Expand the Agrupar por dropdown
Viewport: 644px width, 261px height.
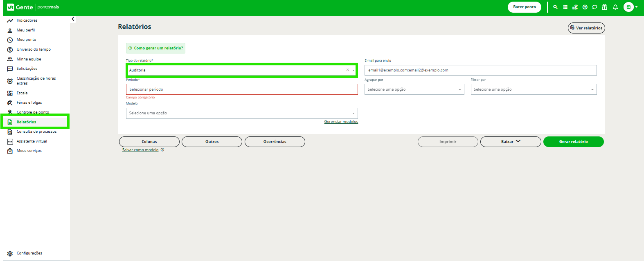(x=414, y=89)
